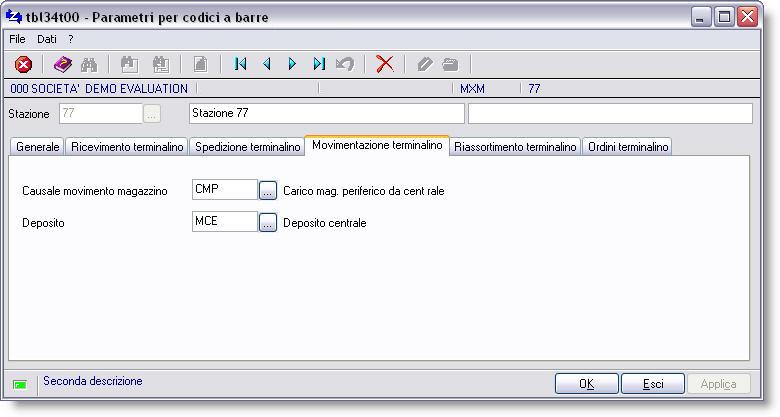Click the red stop/exit toolbar icon
The width and height of the screenshot is (780, 417).
[x=23, y=64]
